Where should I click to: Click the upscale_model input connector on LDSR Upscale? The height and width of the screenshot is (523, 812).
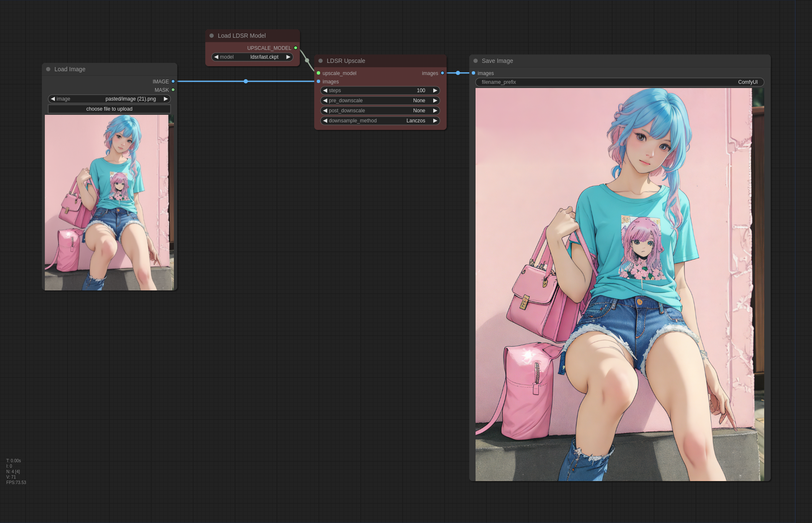[318, 73]
